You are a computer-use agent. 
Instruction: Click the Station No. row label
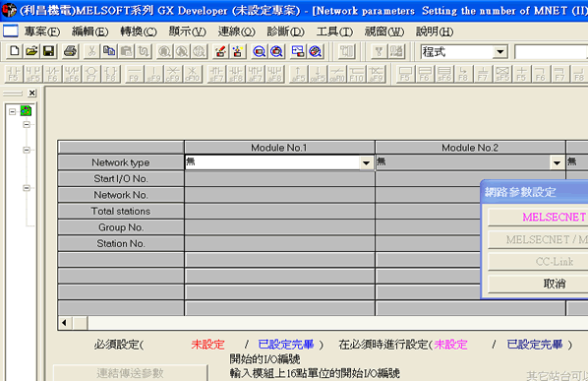(x=121, y=243)
